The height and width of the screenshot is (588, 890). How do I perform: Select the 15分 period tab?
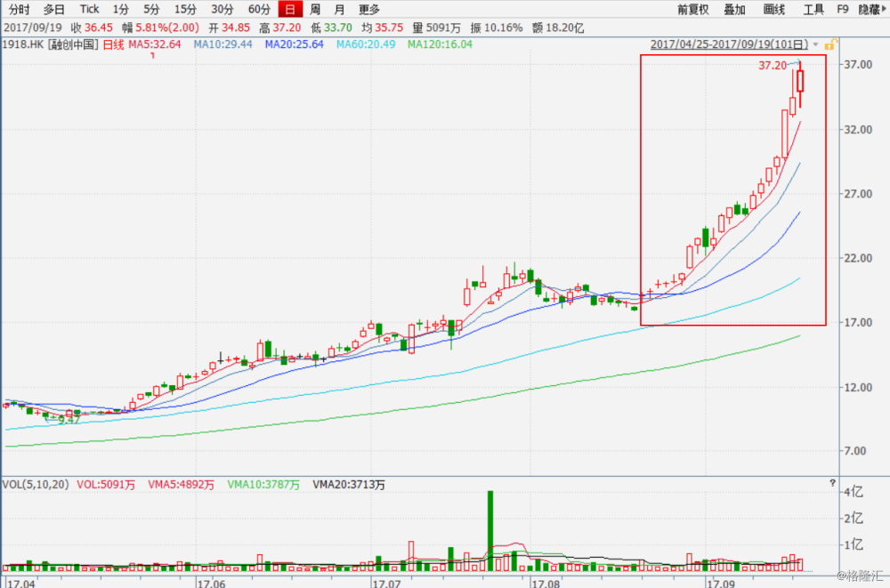(185, 9)
